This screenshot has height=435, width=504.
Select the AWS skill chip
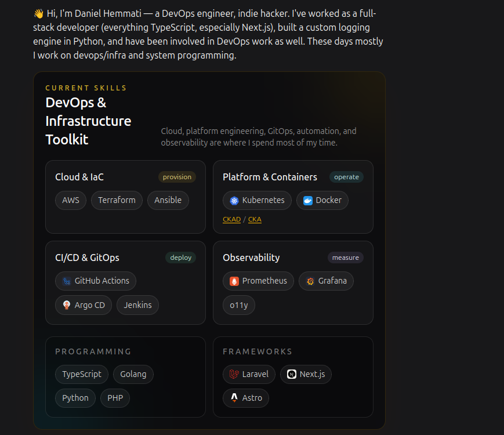[71, 200]
